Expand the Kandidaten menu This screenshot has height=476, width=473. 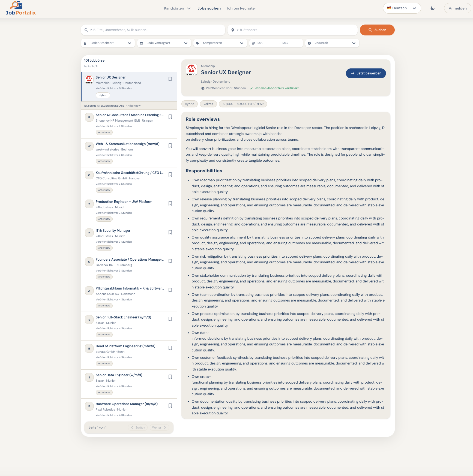[177, 8]
